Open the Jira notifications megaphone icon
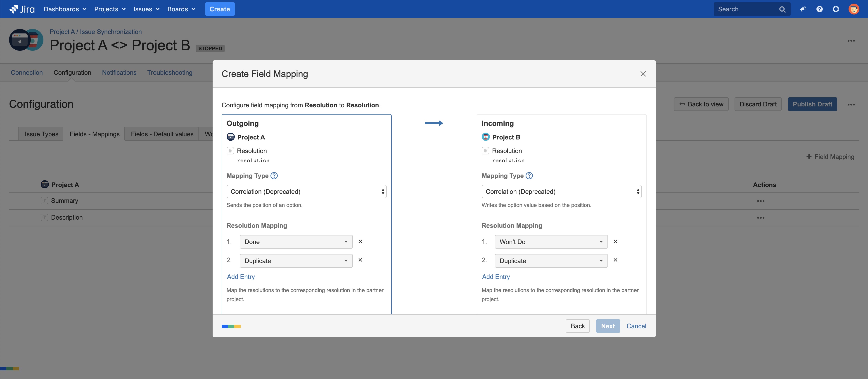This screenshot has width=868, height=379. click(803, 9)
